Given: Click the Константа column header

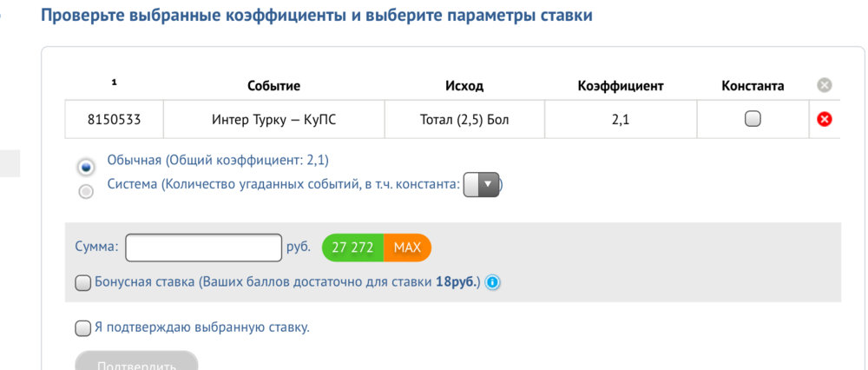Looking at the screenshot, I should point(753,86).
